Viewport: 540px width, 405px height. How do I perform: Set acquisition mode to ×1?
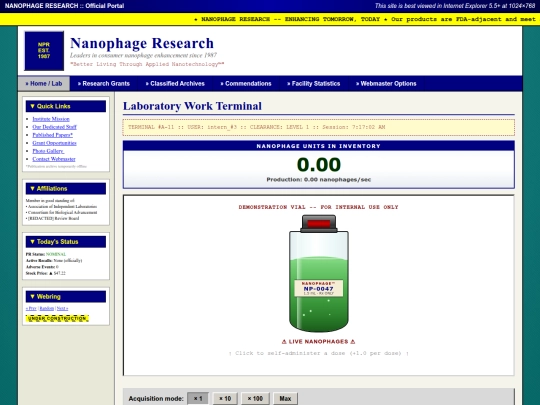198,398
